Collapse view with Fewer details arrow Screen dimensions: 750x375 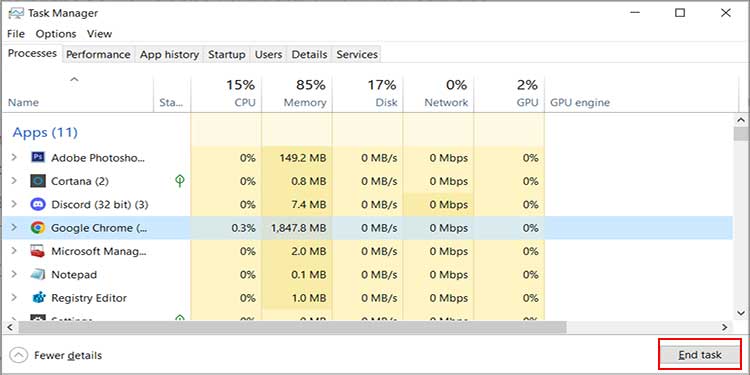pos(19,355)
